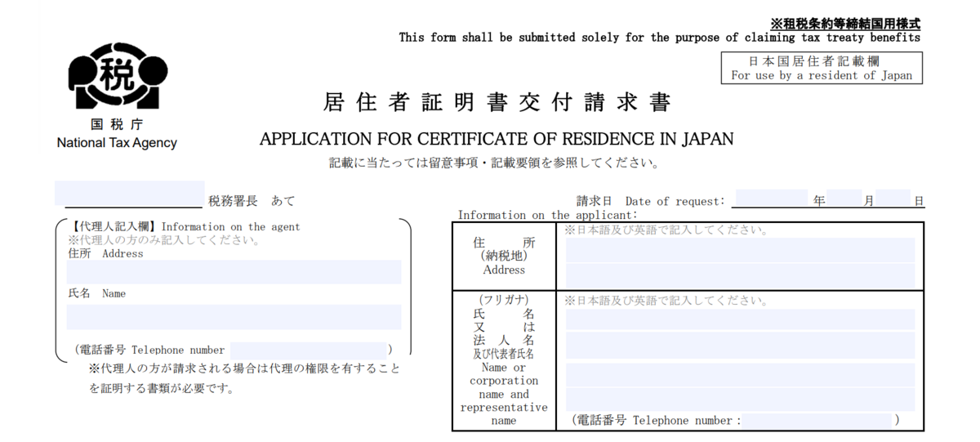This screenshot has width=980, height=442.
Task: Click the third line of applicant name field
Action: (741, 375)
